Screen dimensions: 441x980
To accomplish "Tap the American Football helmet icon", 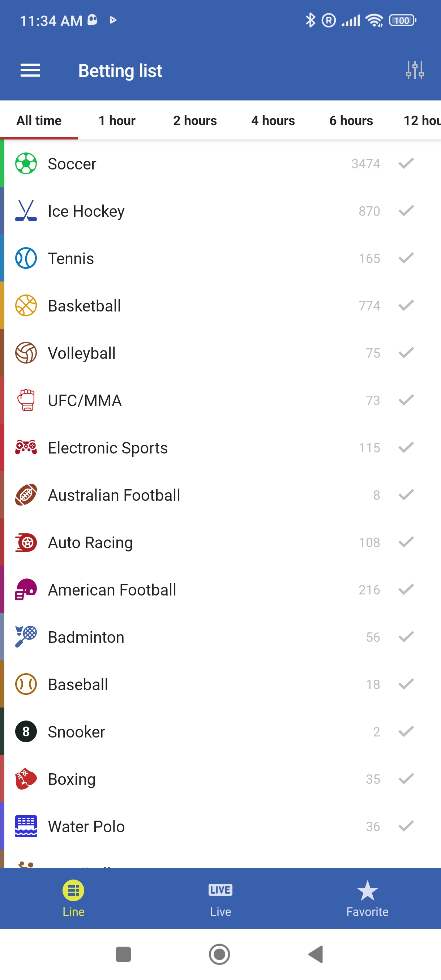I will pyautogui.click(x=26, y=589).
